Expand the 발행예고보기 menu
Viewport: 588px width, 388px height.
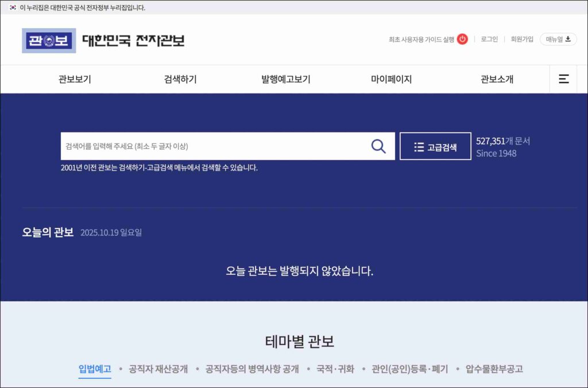tap(286, 80)
